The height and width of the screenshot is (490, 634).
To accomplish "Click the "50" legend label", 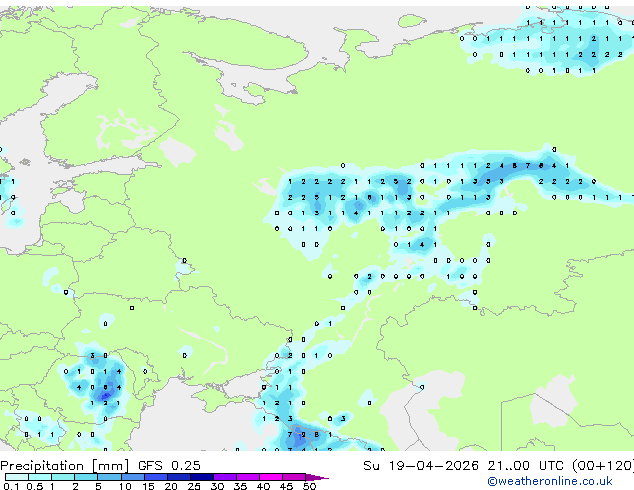I will 309,486.
